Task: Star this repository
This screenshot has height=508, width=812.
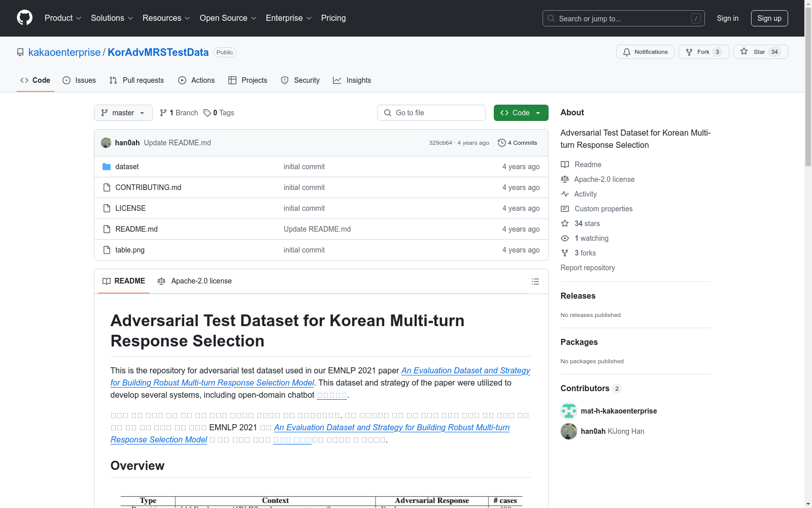Action: point(760,52)
